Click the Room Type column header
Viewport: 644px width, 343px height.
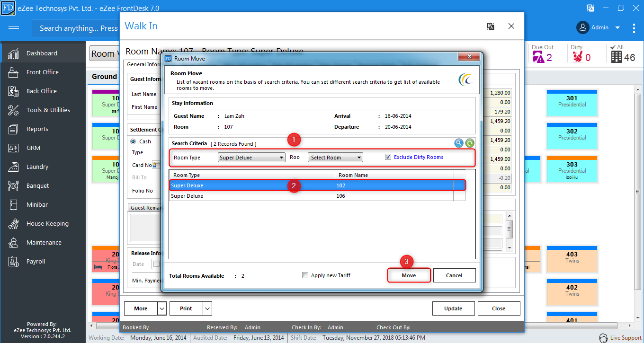click(252, 175)
